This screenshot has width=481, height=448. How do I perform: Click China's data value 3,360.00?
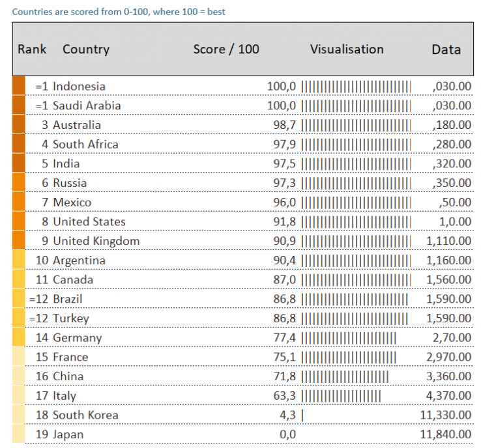tap(448, 376)
